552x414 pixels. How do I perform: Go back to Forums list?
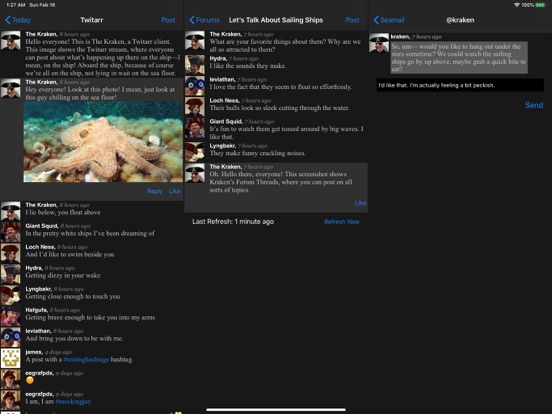pos(204,20)
